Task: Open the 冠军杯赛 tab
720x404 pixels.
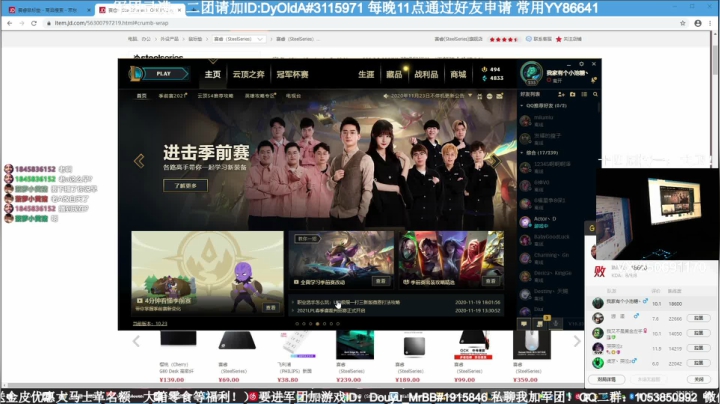Action: (292, 74)
